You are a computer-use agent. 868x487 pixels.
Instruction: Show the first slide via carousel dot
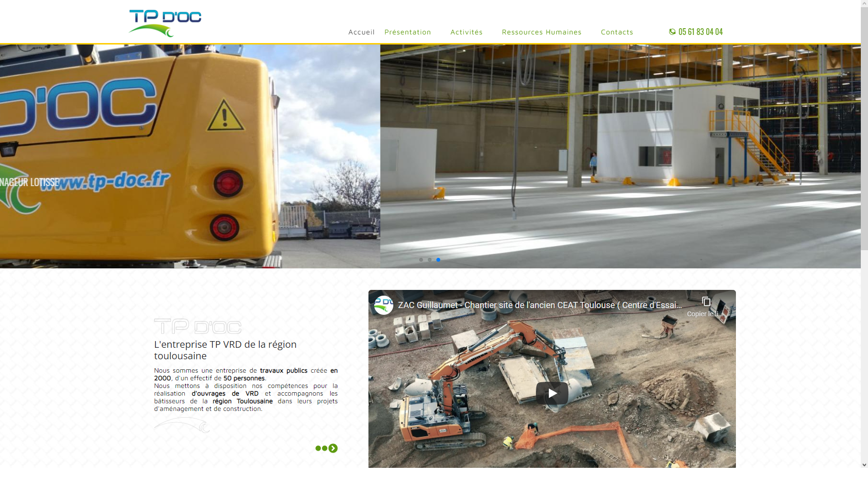pos(421,260)
